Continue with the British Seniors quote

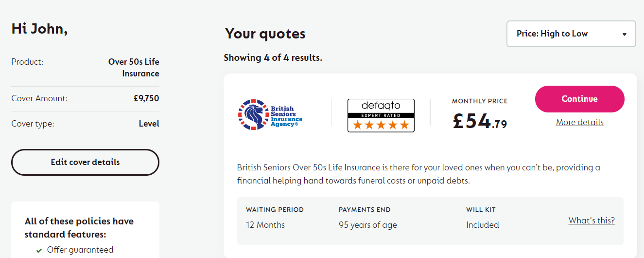pyautogui.click(x=579, y=99)
